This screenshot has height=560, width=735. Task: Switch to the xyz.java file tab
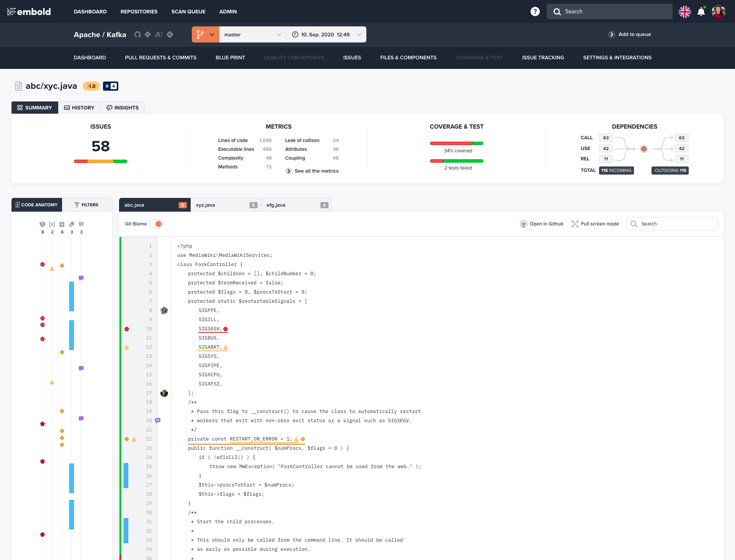pyautogui.click(x=226, y=205)
